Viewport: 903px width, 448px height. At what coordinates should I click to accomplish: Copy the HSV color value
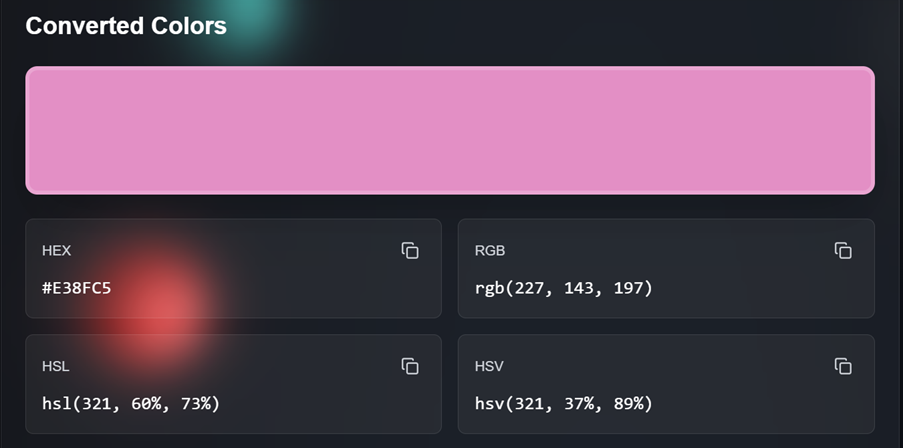pyautogui.click(x=843, y=367)
